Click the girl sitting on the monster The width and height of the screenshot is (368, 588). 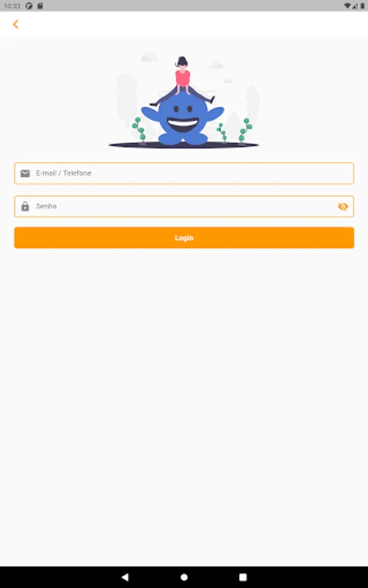coord(182,80)
